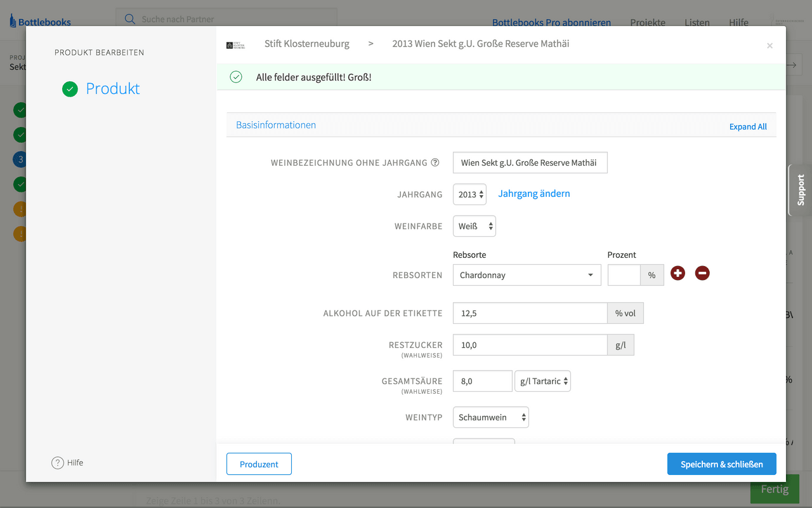Click Stift Klosterneuburg breadcrumb

(x=307, y=44)
